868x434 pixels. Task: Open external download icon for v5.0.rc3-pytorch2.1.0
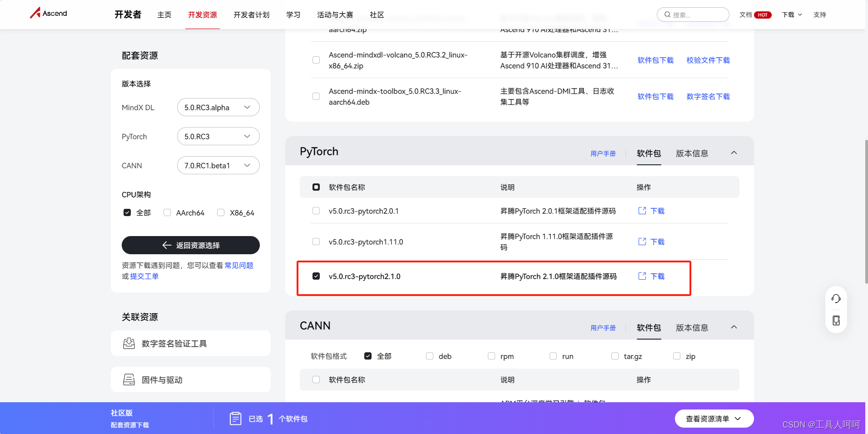pos(642,276)
